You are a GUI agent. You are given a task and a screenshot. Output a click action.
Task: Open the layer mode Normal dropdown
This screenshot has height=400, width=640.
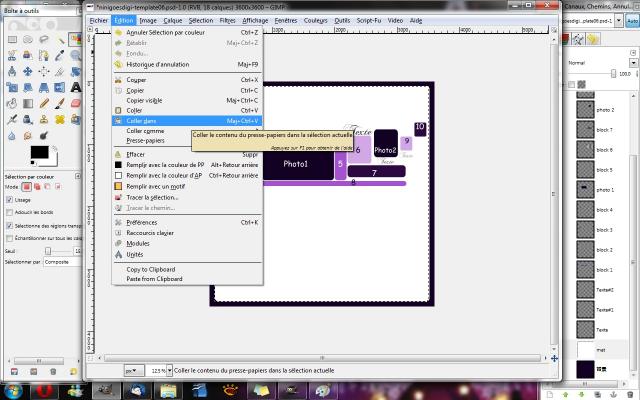click(633, 63)
